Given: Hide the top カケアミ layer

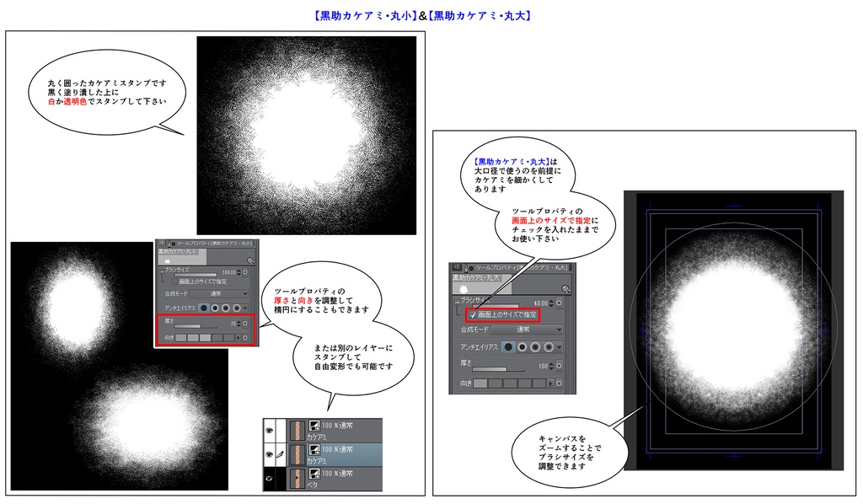Looking at the screenshot, I should 269,431.
